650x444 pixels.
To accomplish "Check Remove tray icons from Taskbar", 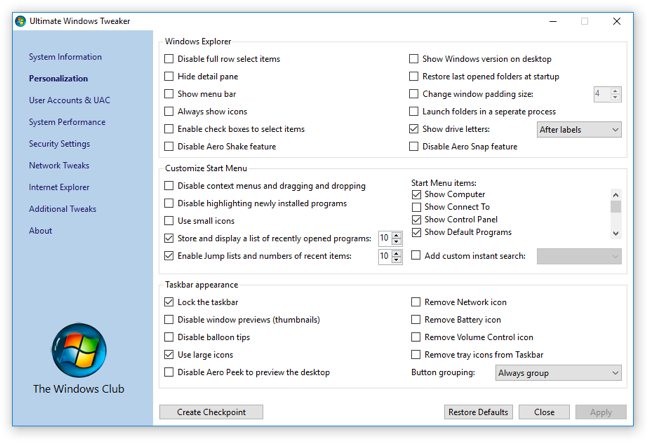I will point(416,354).
